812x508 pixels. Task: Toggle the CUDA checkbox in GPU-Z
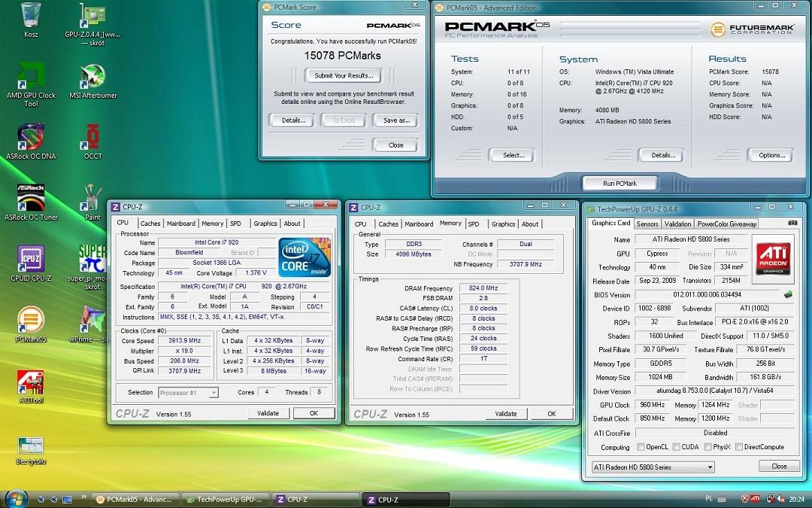pyautogui.click(x=677, y=447)
